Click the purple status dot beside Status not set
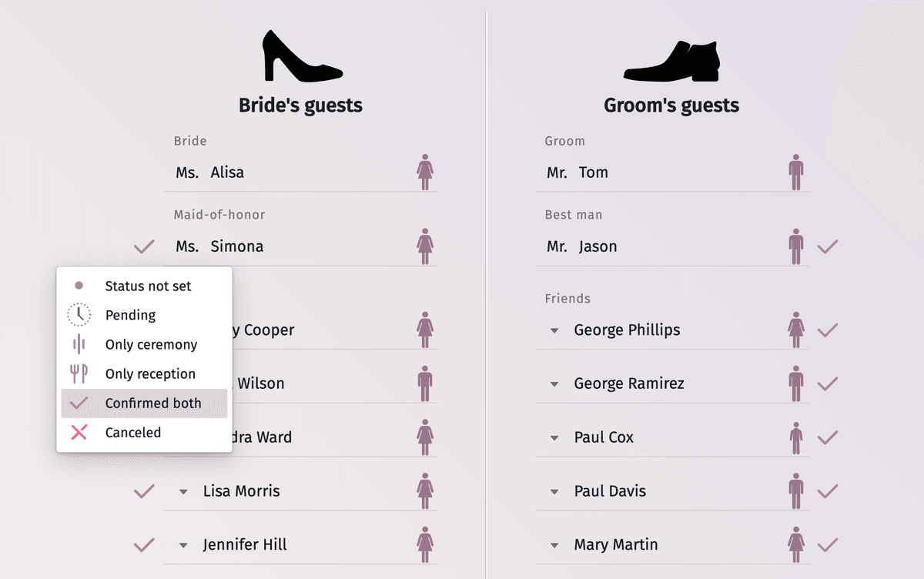 point(77,286)
